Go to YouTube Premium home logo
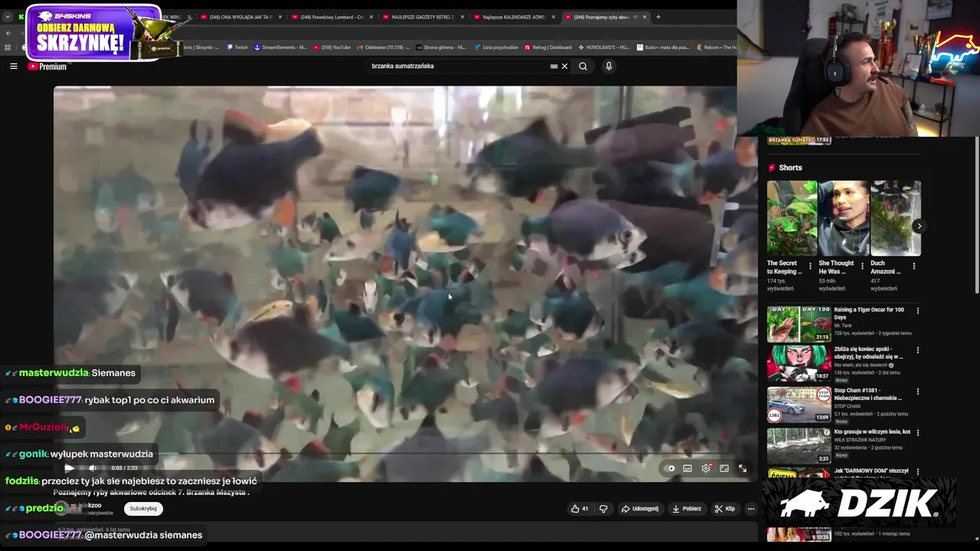Viewport: 980px width, 551px height. [x=47, y=67]
